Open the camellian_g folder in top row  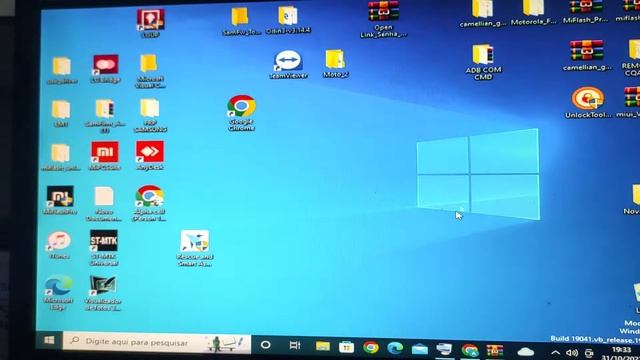pos(482,13)
